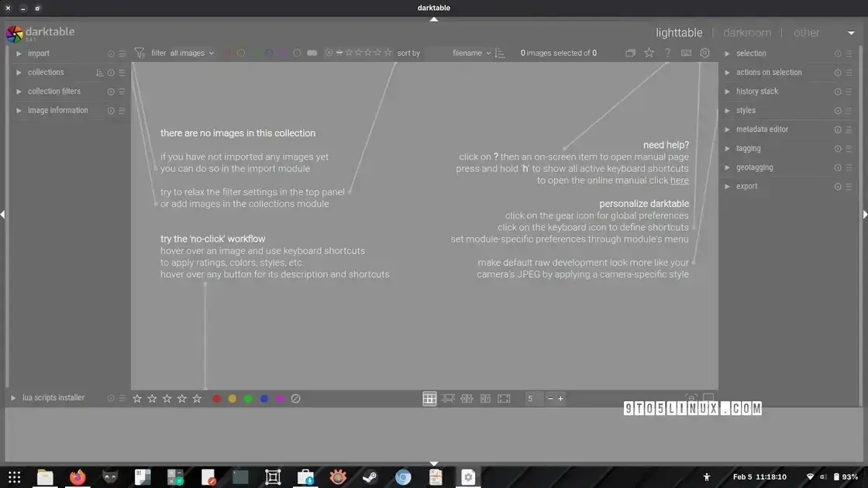
Task: Select the filemanager grid layout icon
Action: tap(429, 398)
